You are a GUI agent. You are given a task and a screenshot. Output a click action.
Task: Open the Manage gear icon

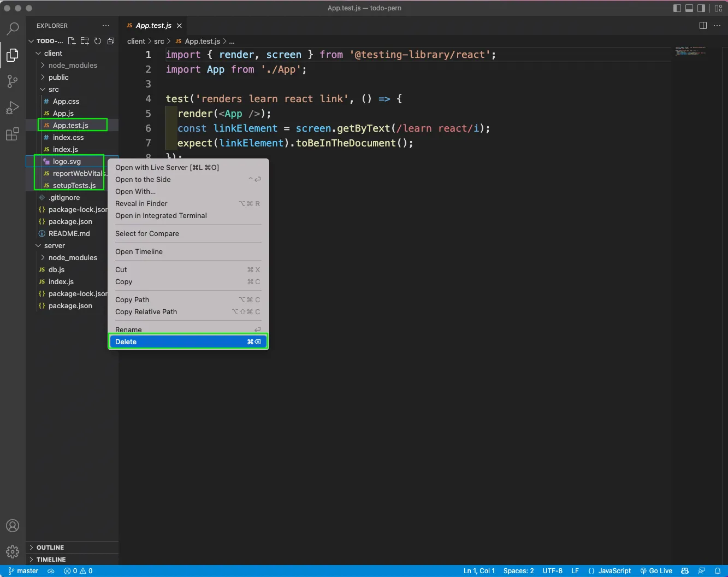pos(13,552)
